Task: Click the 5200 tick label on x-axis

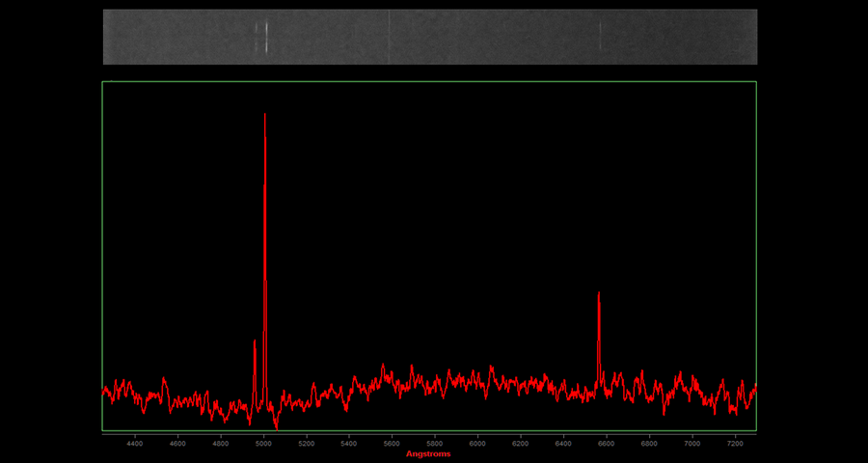Action: 306,443
